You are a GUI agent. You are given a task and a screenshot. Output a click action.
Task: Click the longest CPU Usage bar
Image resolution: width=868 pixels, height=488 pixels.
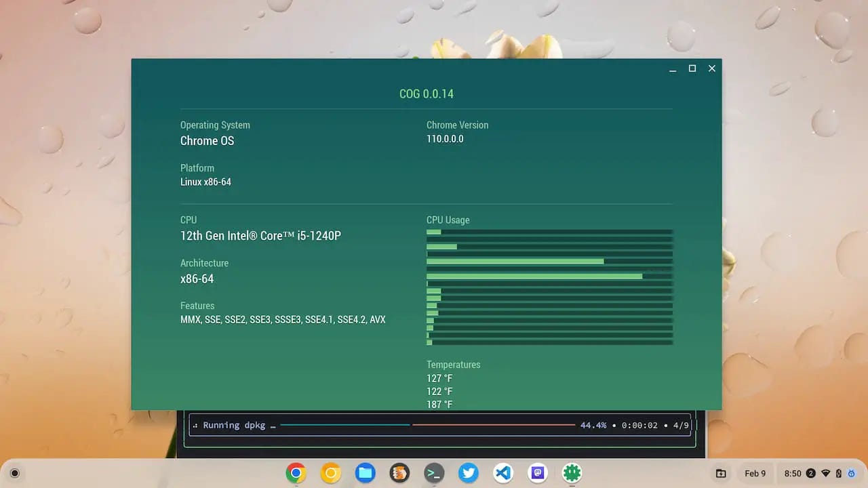point(534,276)
